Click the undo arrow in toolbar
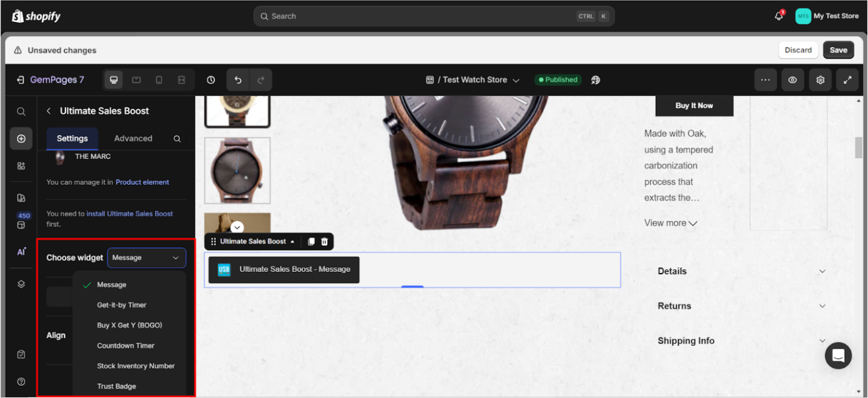868x398 pixels. (x=238, y=80)
